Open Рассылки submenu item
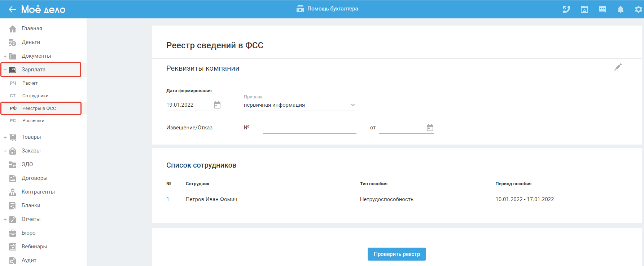644x266 pixels. (x=33, y=121)
